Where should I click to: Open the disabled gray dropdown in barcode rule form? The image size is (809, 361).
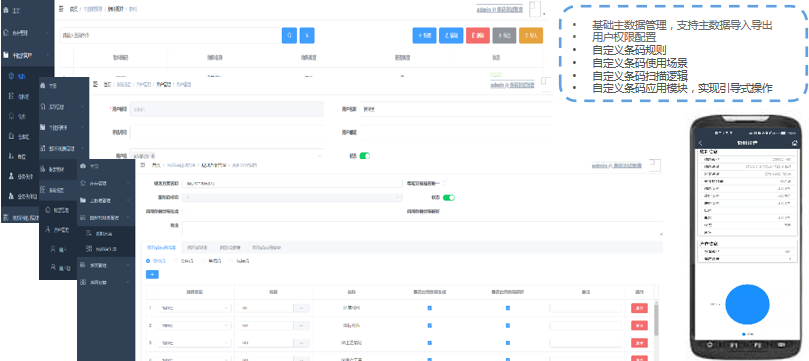click(293, 197)
